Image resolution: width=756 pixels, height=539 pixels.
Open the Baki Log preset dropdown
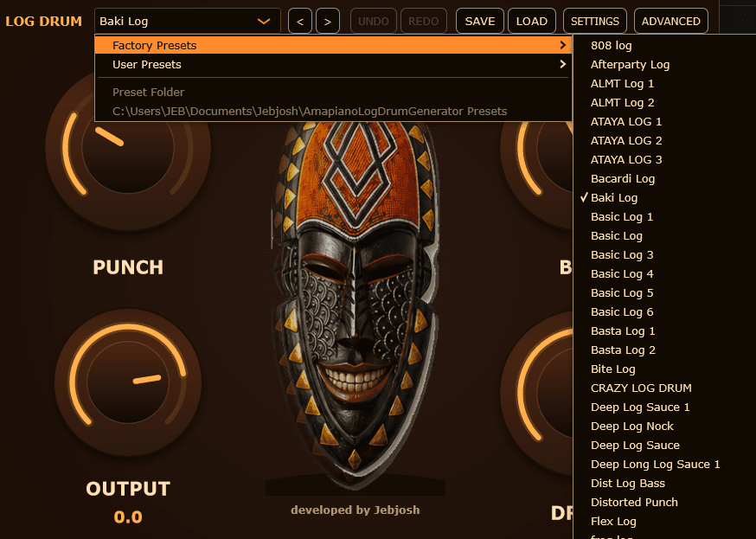pyautogui.click(x=187, y=22)
